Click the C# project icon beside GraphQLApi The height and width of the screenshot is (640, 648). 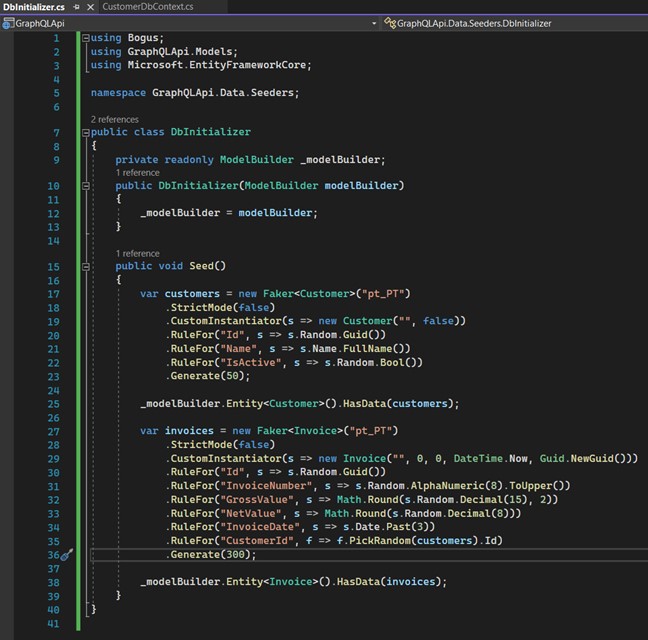8,22
